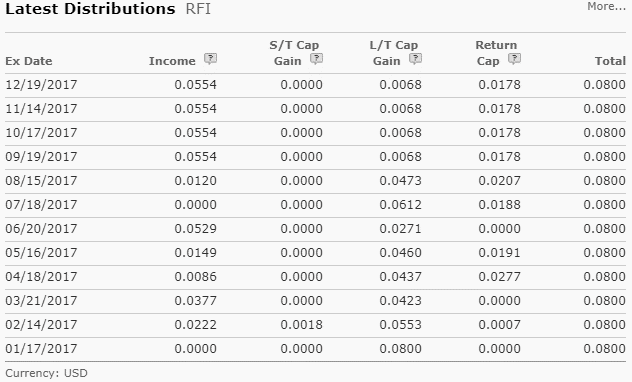Select the 01/17/2017 ex date row

pyautogui.click(x=315, y=349)
